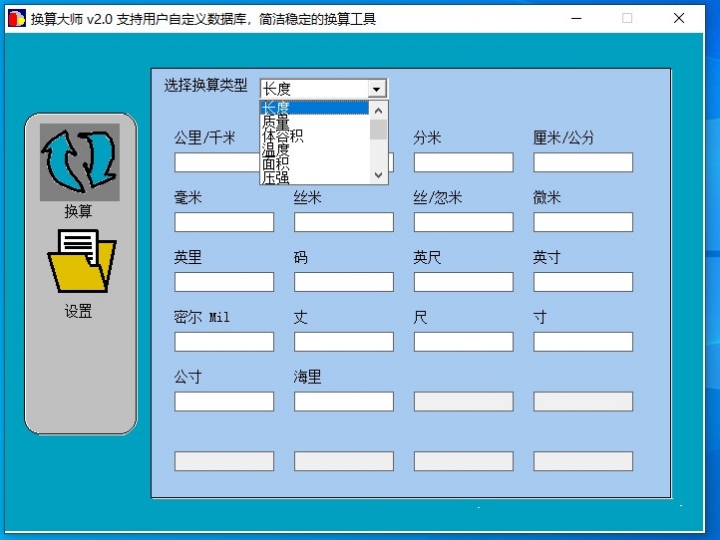
Task: Click the 分米 input field
Action: pyautogui.click(x=463, y=162)
